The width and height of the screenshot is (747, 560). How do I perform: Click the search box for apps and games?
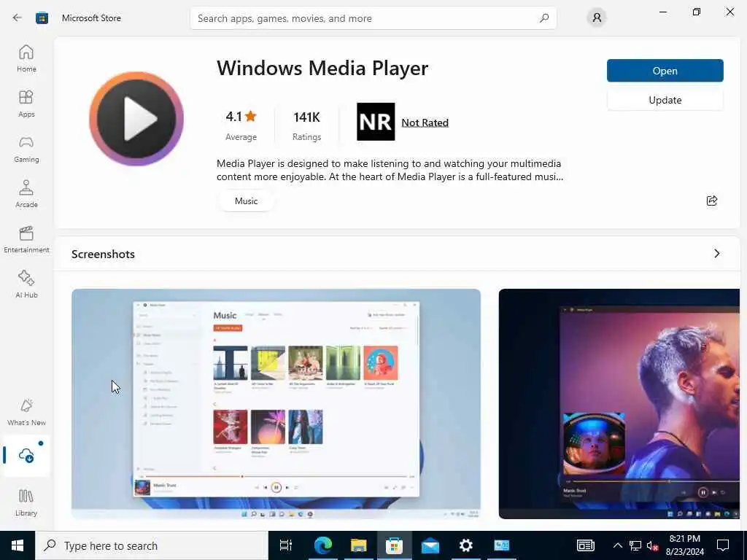click(373, 18)
